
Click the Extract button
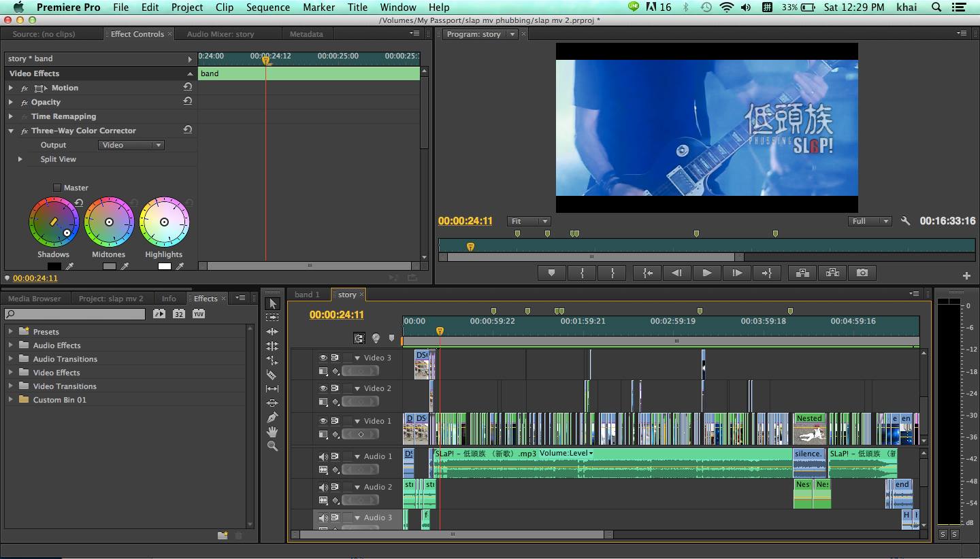[832, 273]
